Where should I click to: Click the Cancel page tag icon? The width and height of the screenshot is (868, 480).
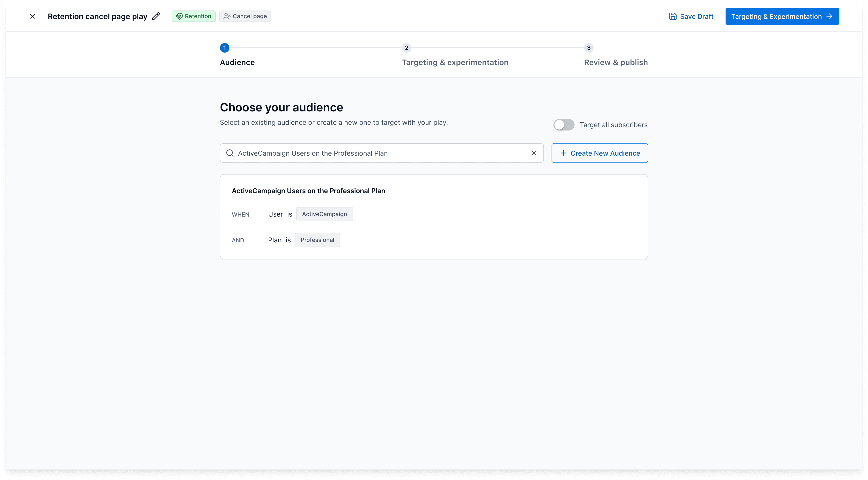[x=227, y=16]
